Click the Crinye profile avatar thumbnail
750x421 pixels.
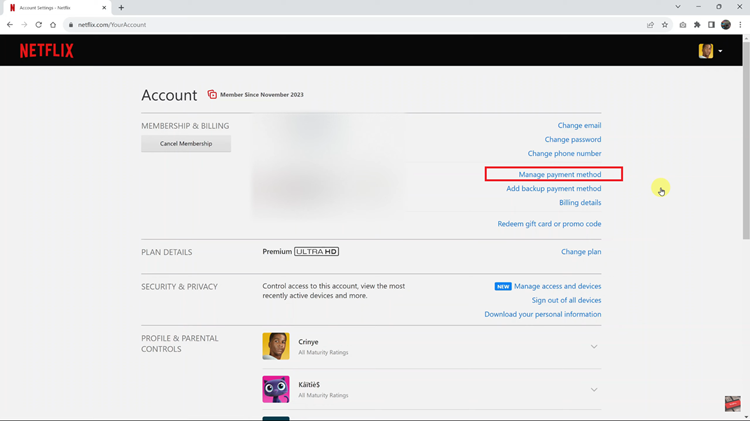pos(276,346)
